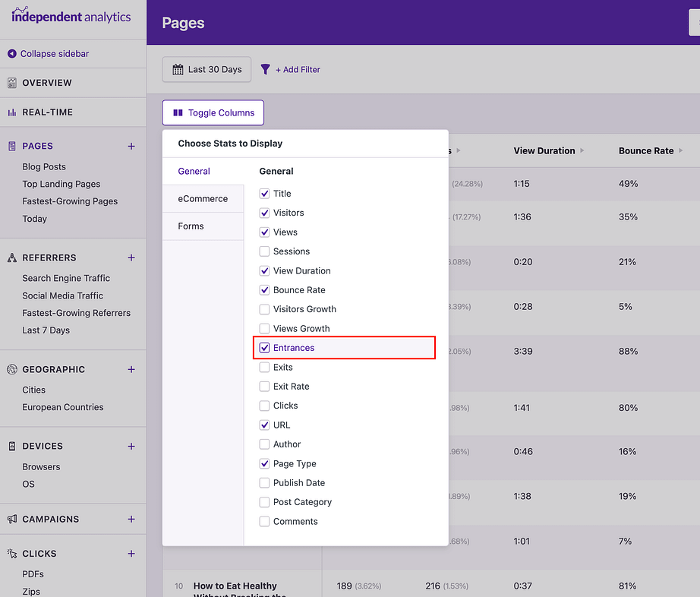Open the Overview dashboard icon
Image resolution: width=700 pixels, height=597 pixels.
12,83
